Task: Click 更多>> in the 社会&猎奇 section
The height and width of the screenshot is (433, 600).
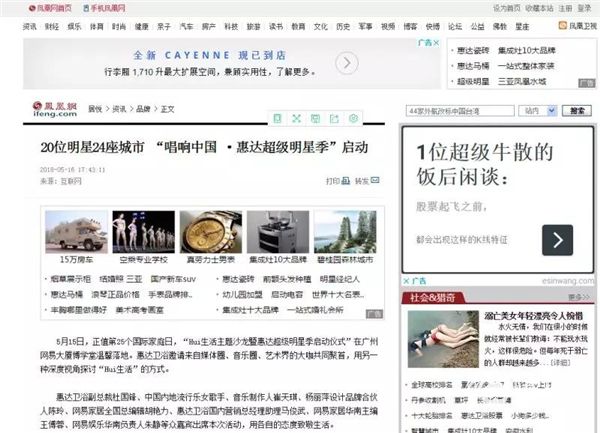Action: point(579,297)
